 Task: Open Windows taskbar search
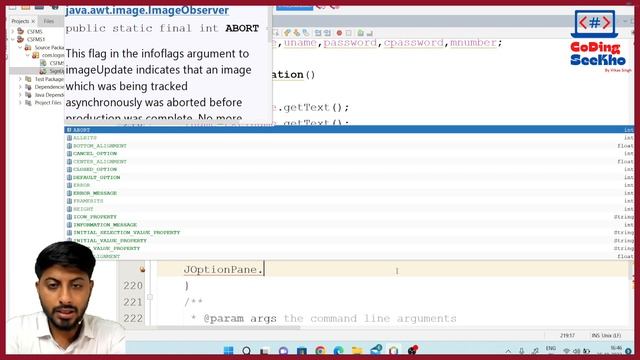247,350
